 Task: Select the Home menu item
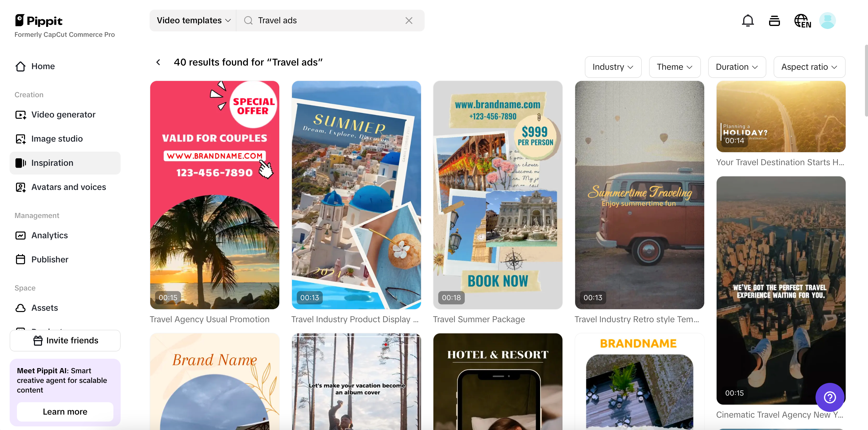coord(43,66)
